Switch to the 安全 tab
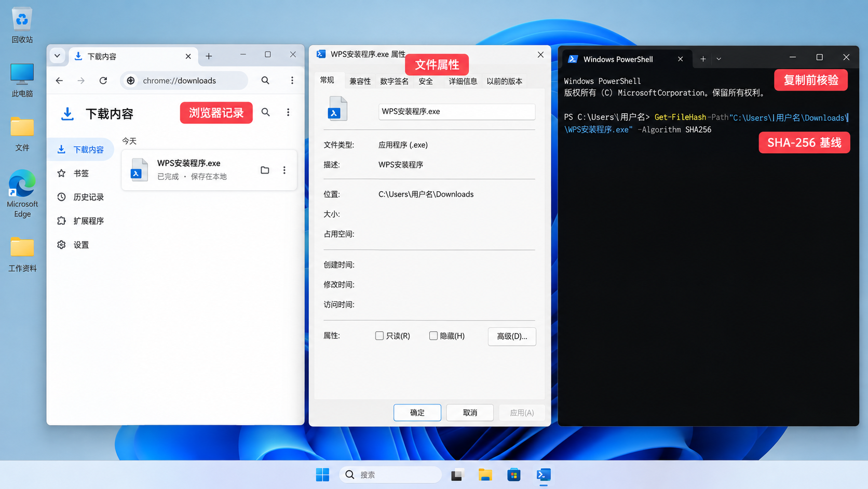Viewport: 868px width, 489px height. point(426,81)
